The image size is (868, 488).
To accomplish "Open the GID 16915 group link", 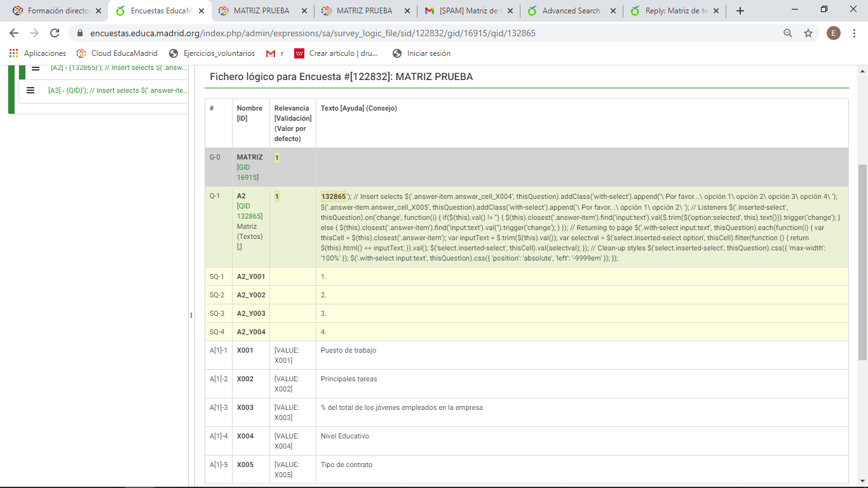I will [247, 172].
